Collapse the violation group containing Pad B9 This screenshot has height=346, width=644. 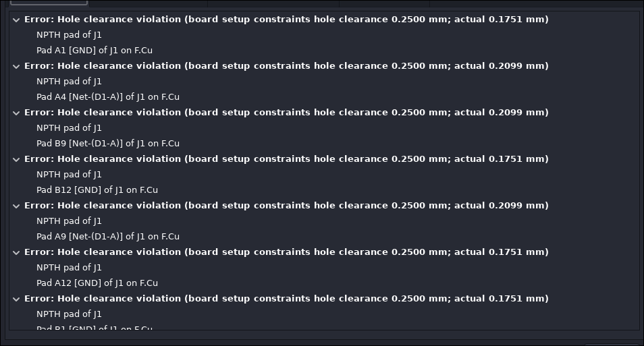[x=16, y=113]
